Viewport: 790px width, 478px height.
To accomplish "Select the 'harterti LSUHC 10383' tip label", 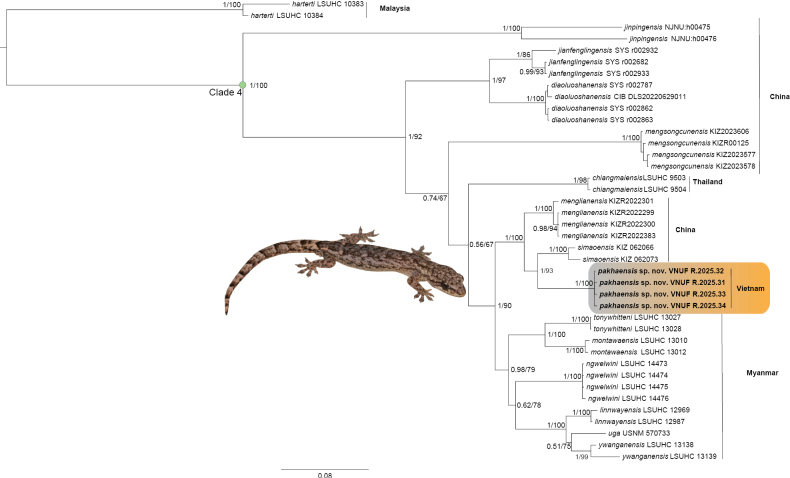I will click(x=327, y=4).
